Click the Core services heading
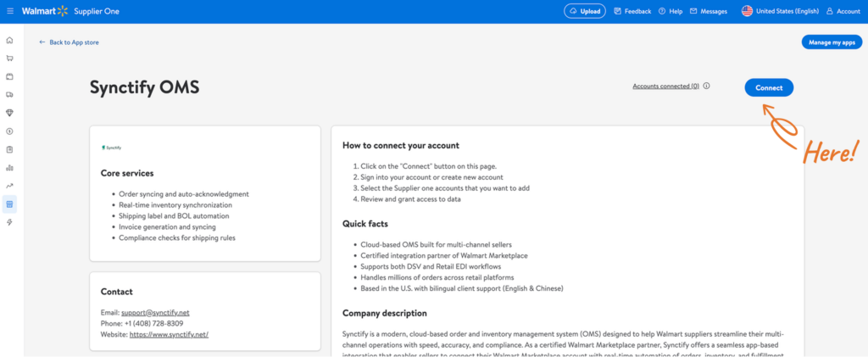 [127, 173]
